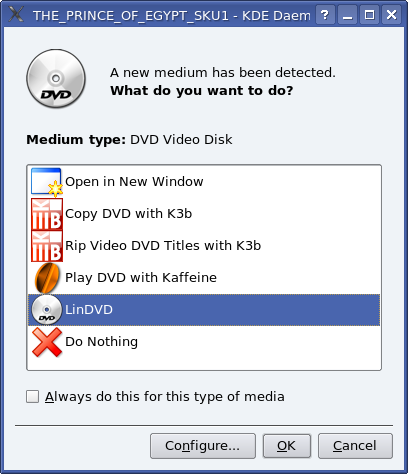Click the red X Do Nothing icon
408x474 pixels.
pyautogui.click(x=47, y=342)
